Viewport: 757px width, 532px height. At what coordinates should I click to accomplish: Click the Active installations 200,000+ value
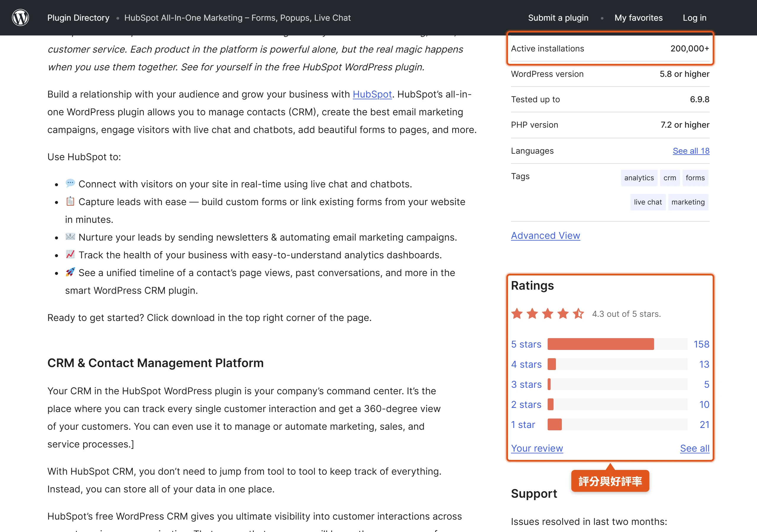pos(689,49)
